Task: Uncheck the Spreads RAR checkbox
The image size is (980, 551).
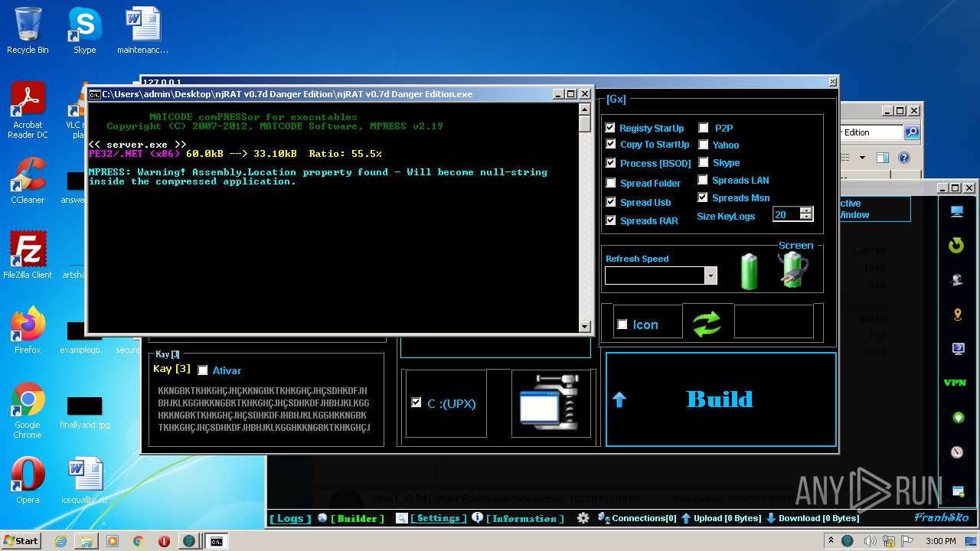Action: (610, 220)
